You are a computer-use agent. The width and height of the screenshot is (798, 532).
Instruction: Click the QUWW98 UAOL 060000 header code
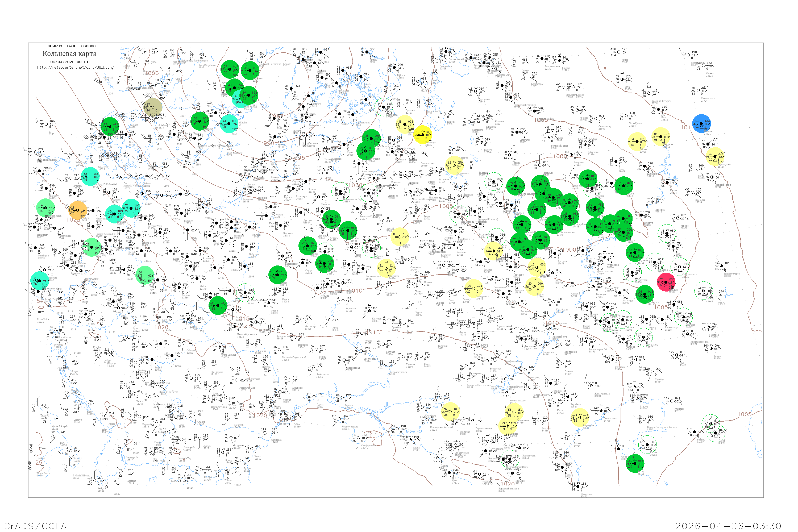tap(72, 46)
